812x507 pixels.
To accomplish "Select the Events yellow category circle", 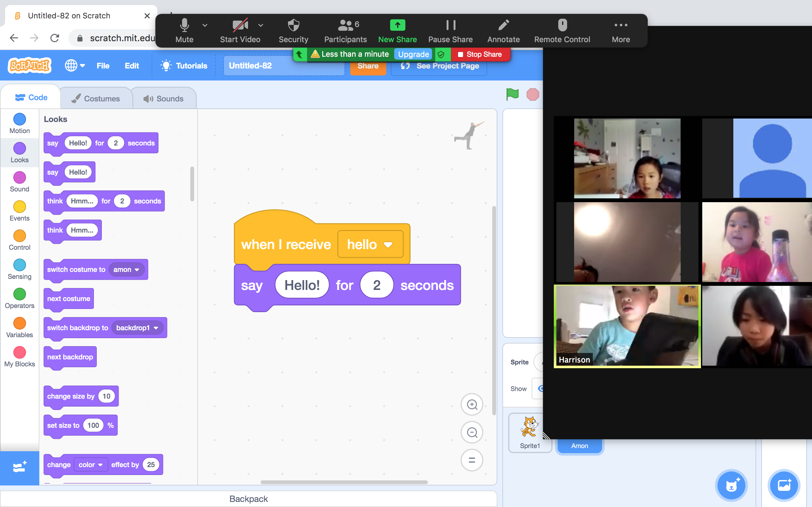I will coord(19,207).
